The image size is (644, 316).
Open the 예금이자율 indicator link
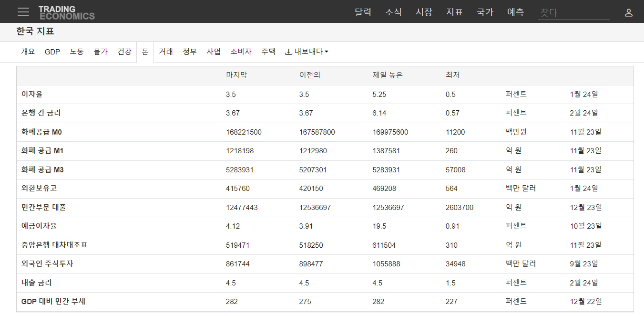39,226
